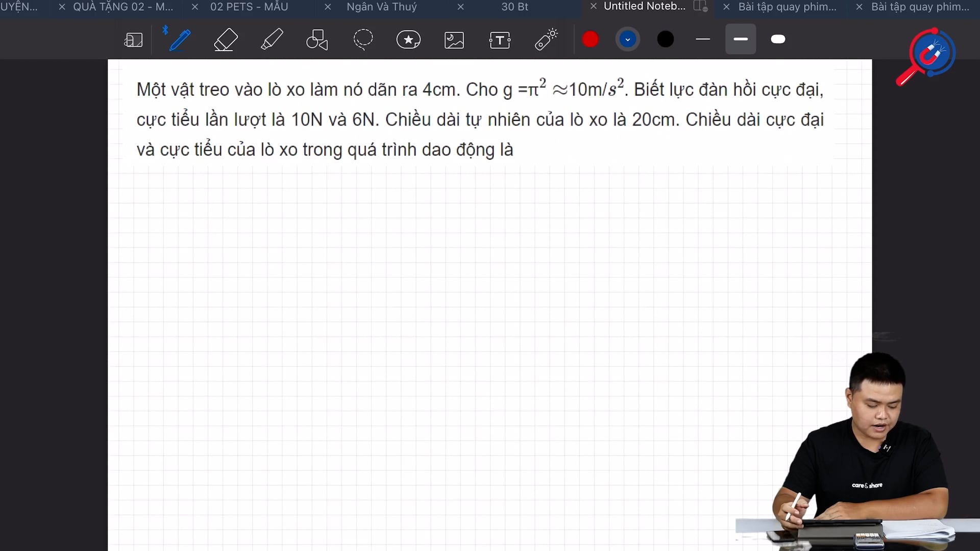Open the read mode toggle icon
980x551 pixels.
click(x=134, y=40)
